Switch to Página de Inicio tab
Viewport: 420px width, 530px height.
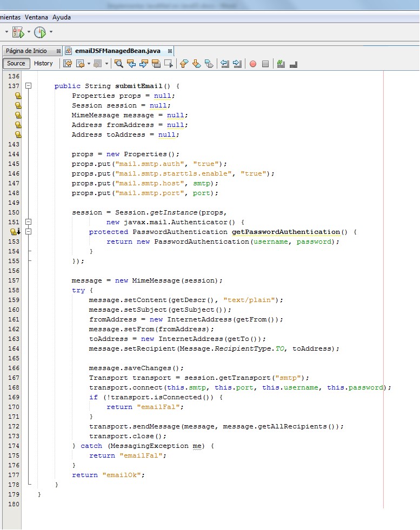(x=26, y=51)
